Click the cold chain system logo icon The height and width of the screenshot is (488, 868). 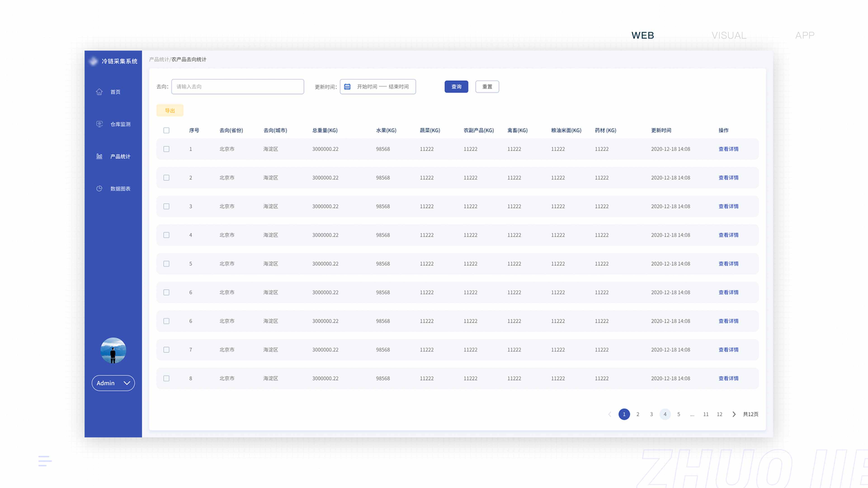(x=93, y=61)
